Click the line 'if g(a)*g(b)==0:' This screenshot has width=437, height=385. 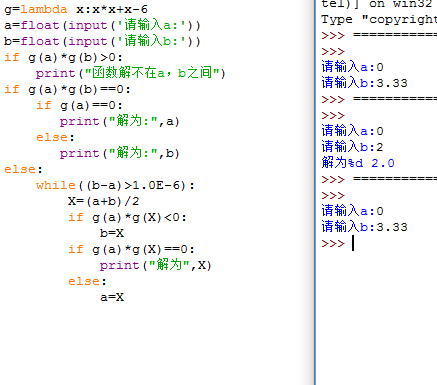67,89
